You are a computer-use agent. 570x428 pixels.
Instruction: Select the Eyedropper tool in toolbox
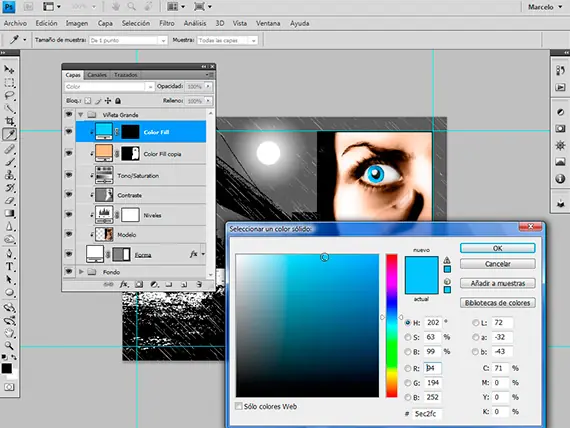(x=9, y=135)
